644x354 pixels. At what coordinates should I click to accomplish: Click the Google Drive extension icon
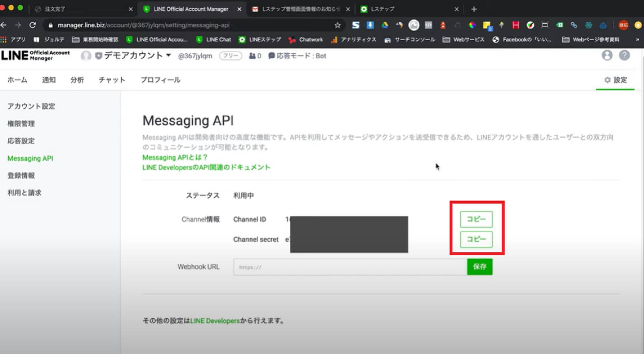(x=385, y=25)
